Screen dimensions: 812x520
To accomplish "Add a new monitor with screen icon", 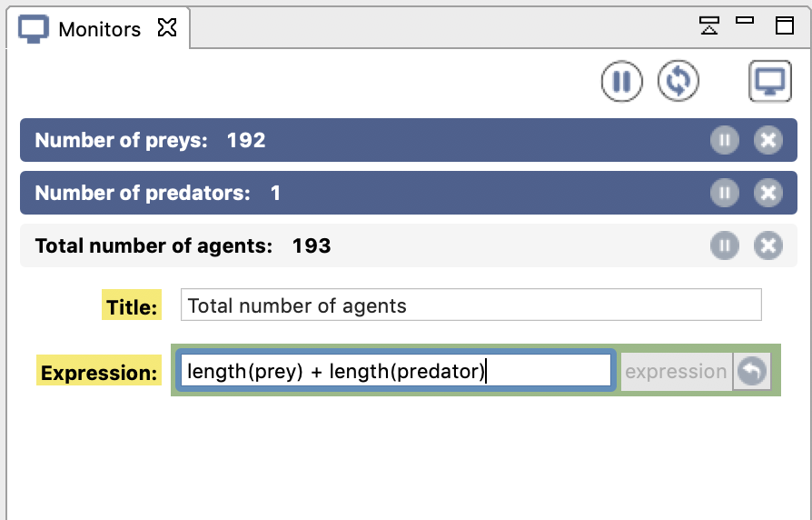I will pos(770,82).
